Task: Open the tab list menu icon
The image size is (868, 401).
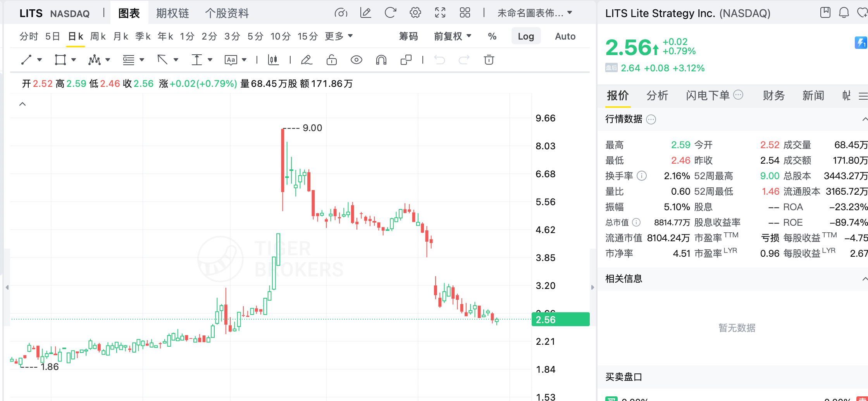Action: [x=863, y=96]
